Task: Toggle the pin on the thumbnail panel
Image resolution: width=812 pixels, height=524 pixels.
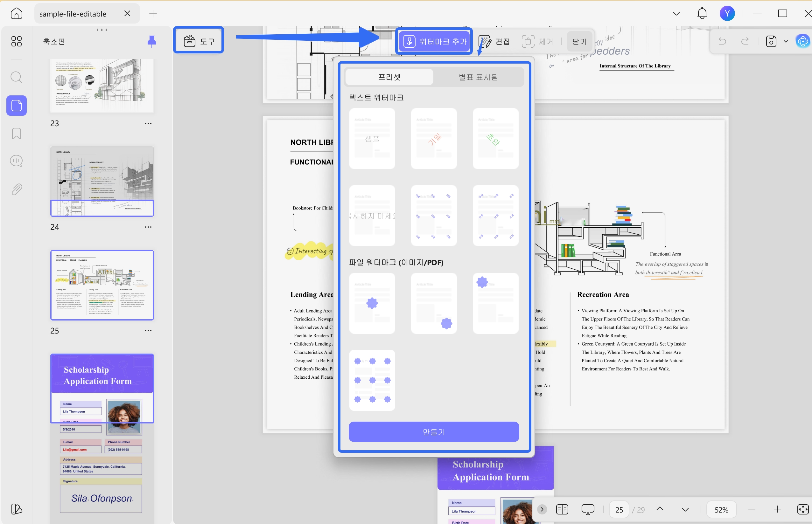Action: point(151,42)
